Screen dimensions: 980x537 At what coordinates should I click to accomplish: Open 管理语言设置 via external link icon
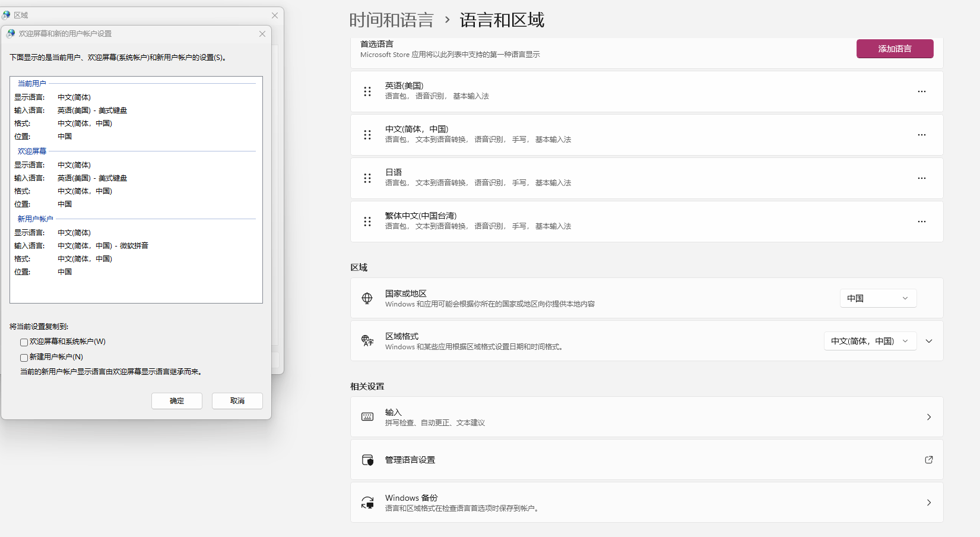coord(929,459)
